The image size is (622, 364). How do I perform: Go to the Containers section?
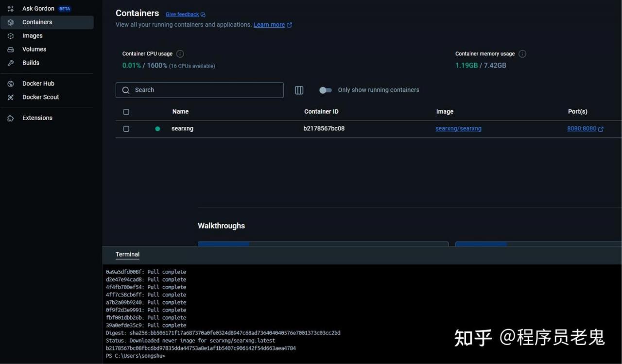pos(47,22)
